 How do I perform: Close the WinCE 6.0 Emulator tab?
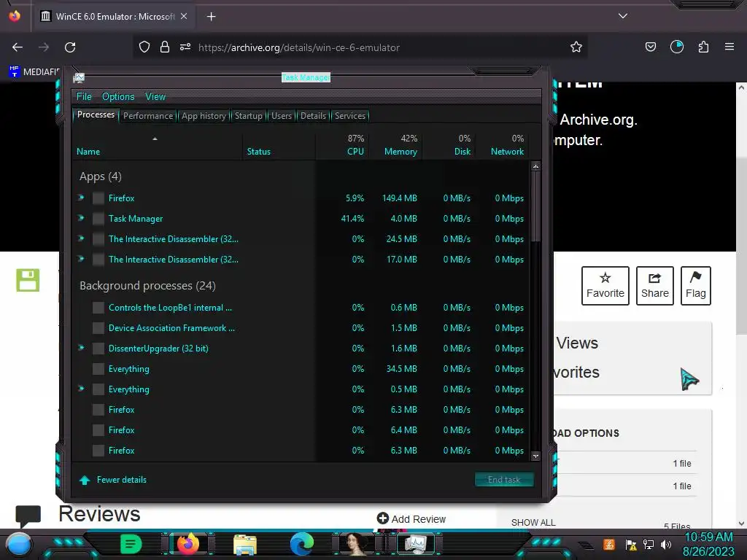184,17
